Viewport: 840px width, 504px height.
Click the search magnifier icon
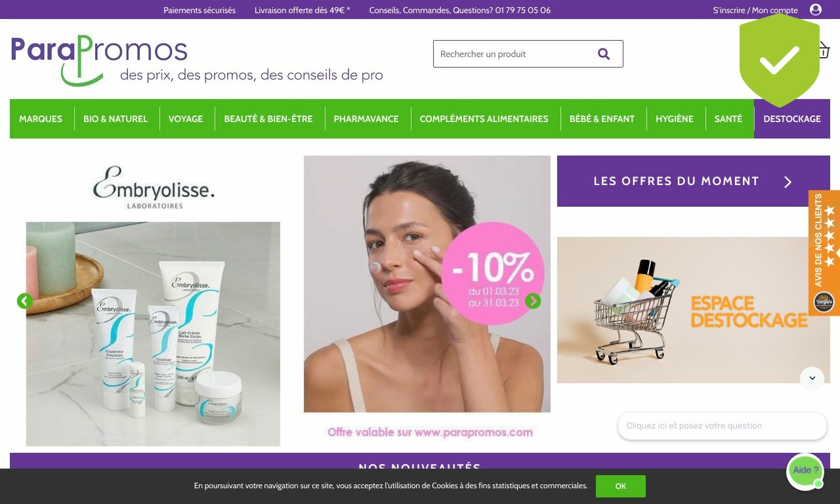[604, 54]
